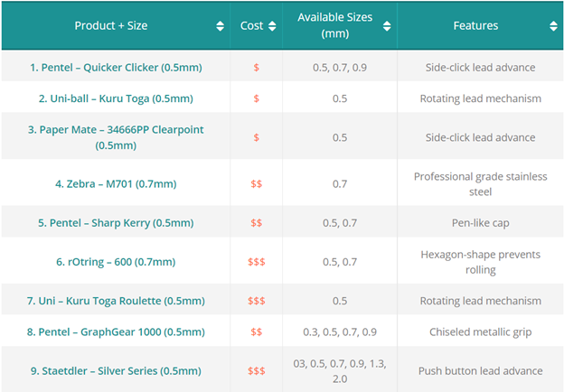This screenshot has width=564, height=392.
Task: Click the $$$ cost of Staetdler Silver Series
Action: pos(256,371)
